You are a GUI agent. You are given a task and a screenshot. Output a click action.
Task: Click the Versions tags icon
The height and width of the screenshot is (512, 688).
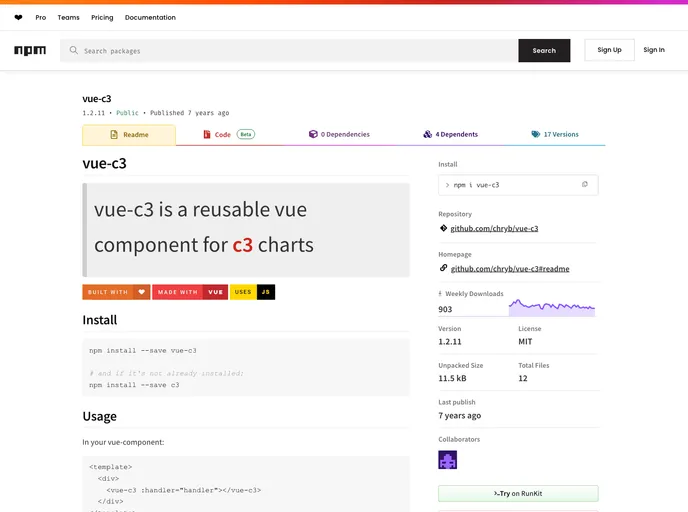tap(536, 134)
